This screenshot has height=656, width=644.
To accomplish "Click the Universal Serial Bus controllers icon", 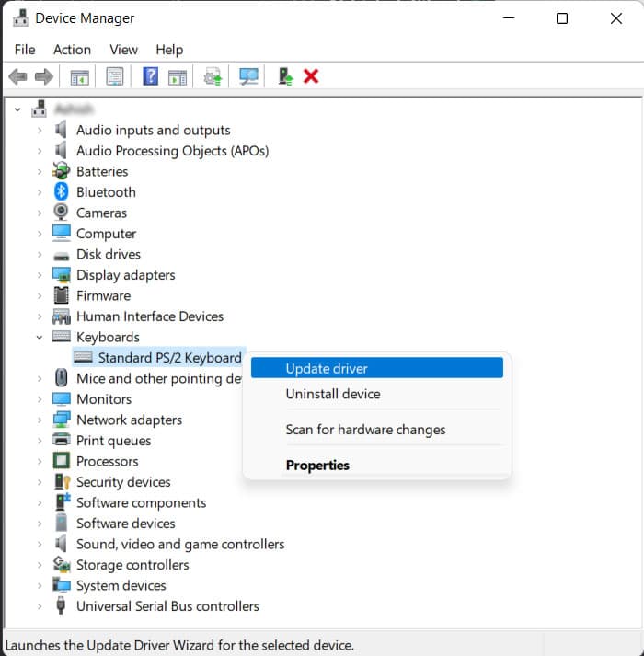I will [x=61, y=605].
